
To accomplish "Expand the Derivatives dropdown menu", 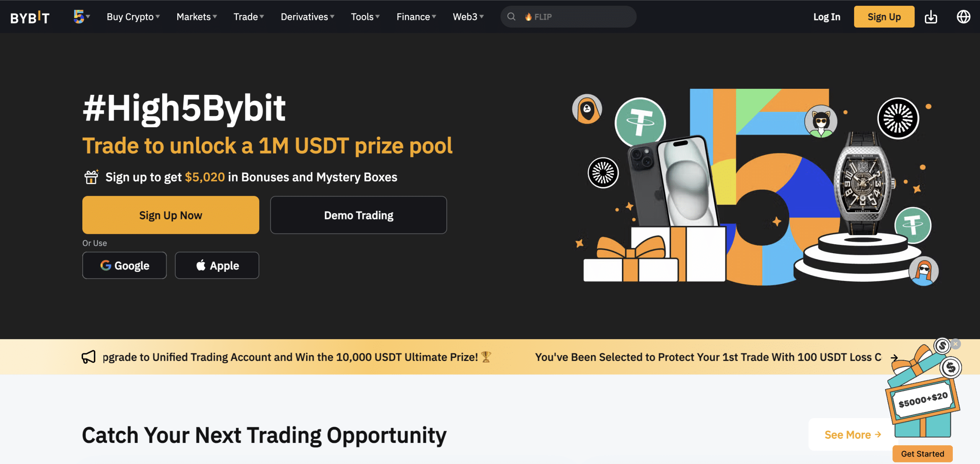I will click(306, 16).
